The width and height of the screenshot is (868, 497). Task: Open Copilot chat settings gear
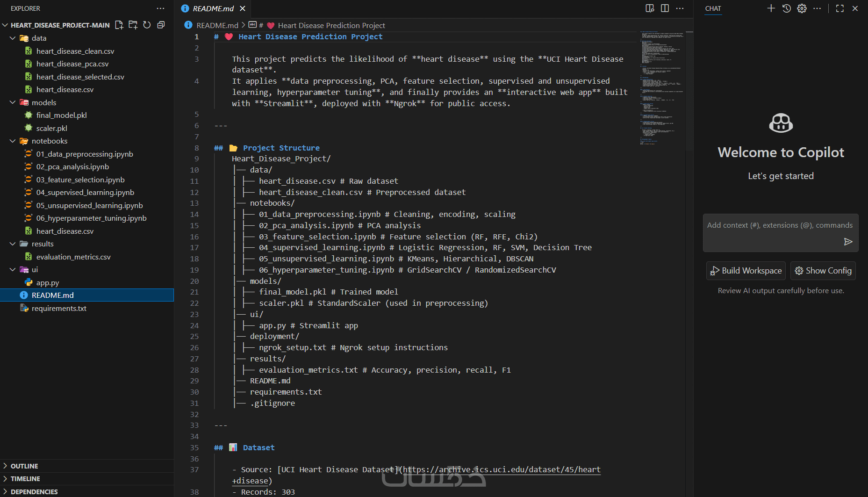pos(802,8)
